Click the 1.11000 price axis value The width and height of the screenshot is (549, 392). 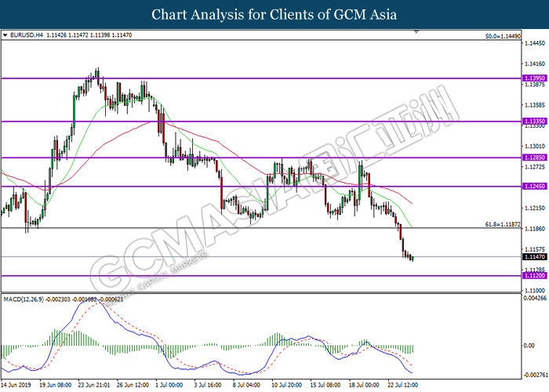(535, 290)
